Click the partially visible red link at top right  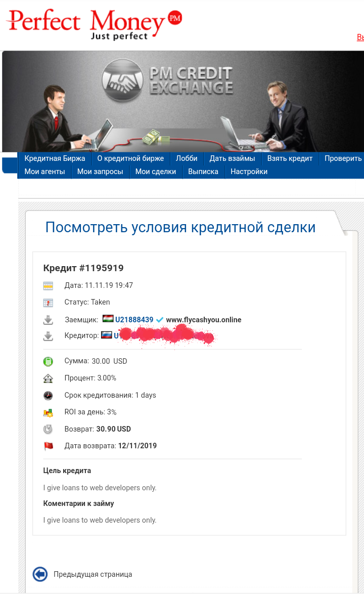(x=360, y=37)
